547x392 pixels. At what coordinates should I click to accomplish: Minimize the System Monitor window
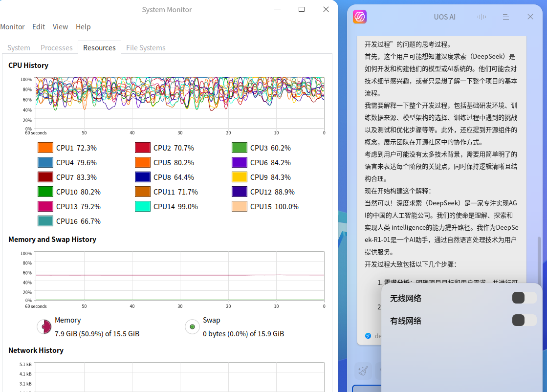tap(277, 9)
